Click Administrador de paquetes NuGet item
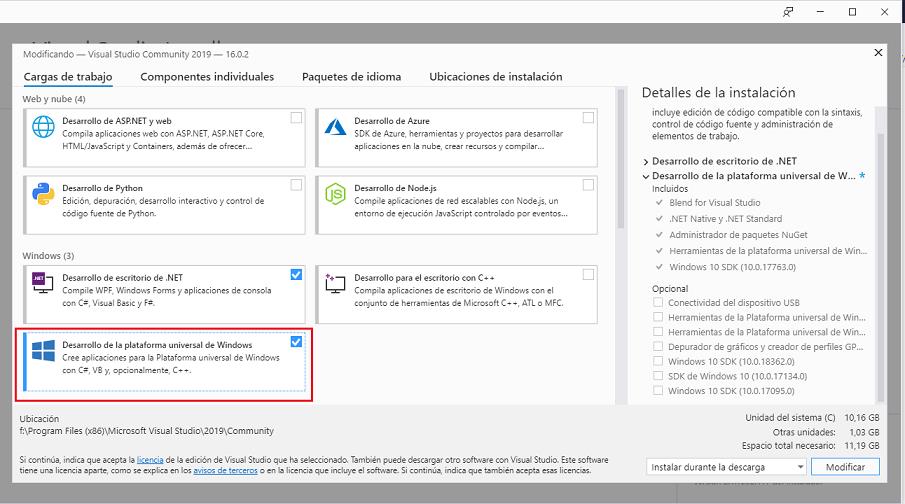This screenshot has height=504, width=905. pos(738,235)
